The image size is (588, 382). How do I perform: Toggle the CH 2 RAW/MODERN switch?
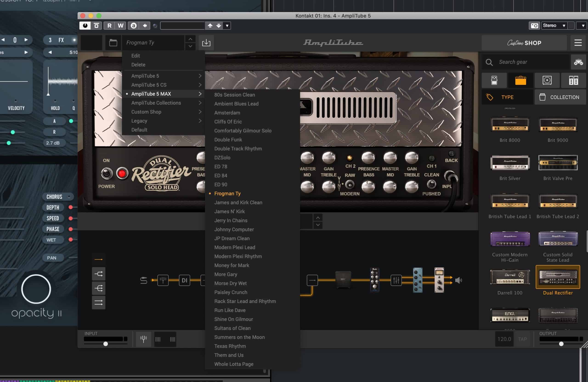(x=350, y=184)
